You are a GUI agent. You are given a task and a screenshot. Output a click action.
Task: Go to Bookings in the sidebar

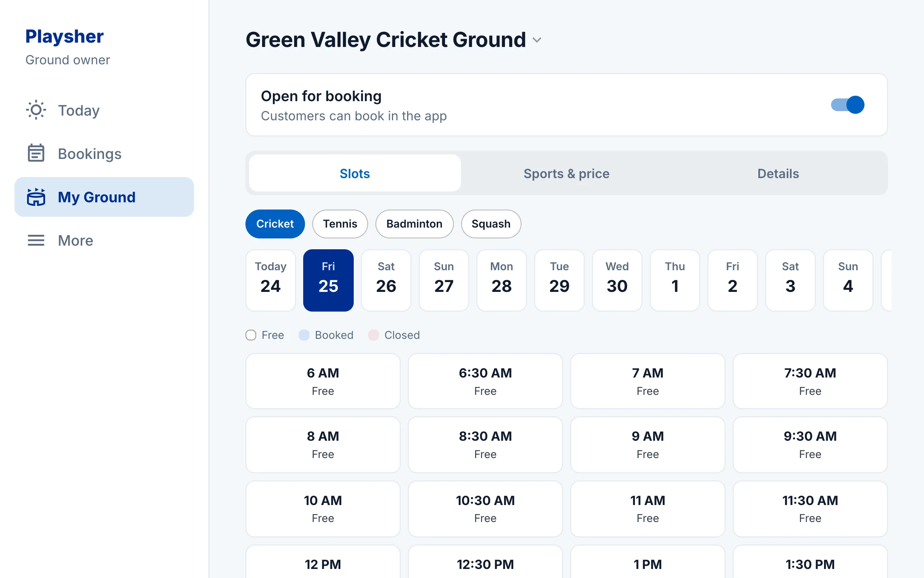(104, 153)
